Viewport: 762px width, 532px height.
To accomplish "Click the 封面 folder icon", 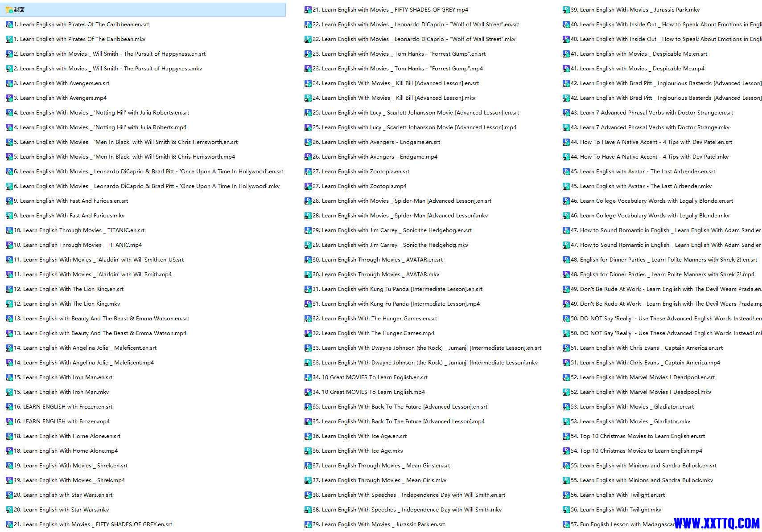I will click(x=9, y=9).
